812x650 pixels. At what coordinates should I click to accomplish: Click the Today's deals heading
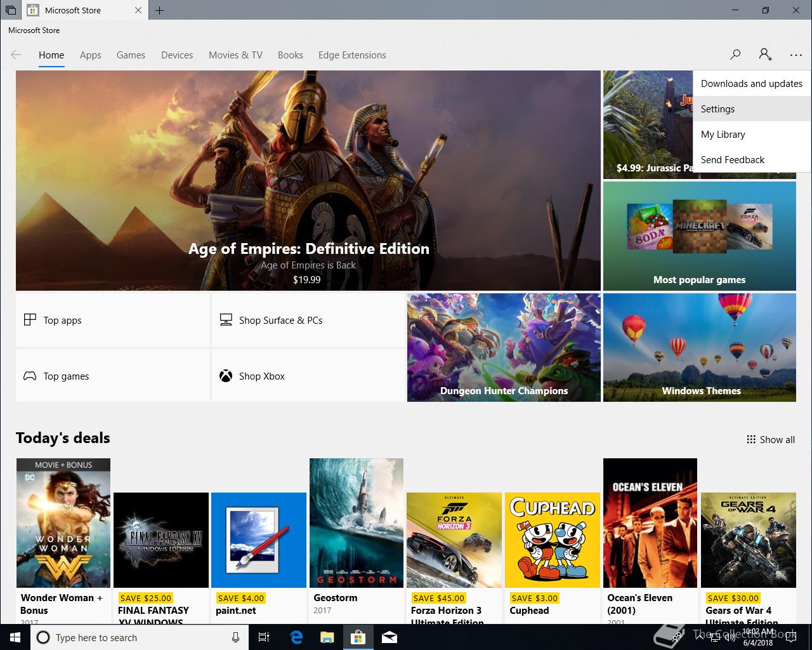63,438
